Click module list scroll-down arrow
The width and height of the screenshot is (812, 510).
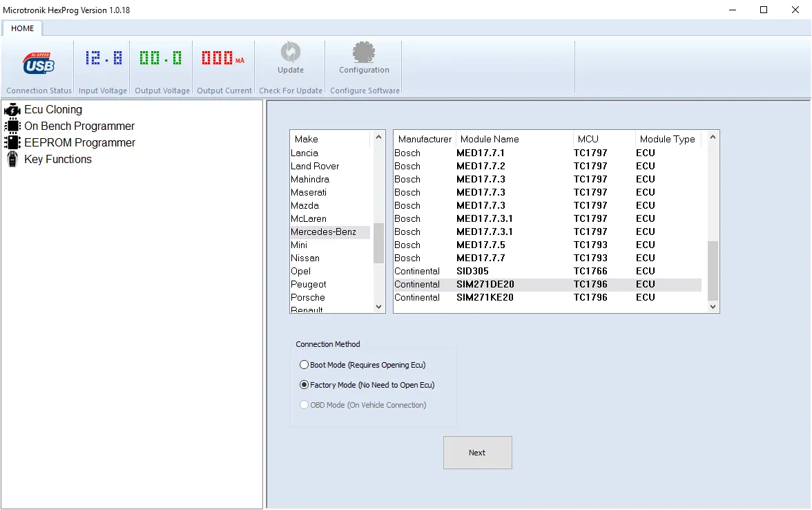(x=713, y=307)
